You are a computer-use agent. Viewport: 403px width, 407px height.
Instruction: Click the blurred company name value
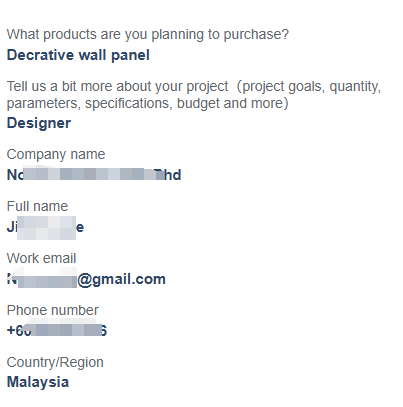pos(94,175)
